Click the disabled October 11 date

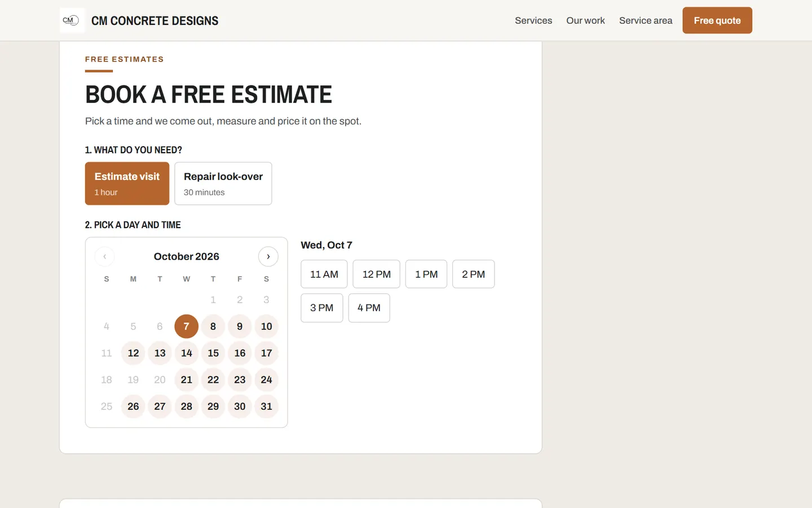[x=107, y=353]
